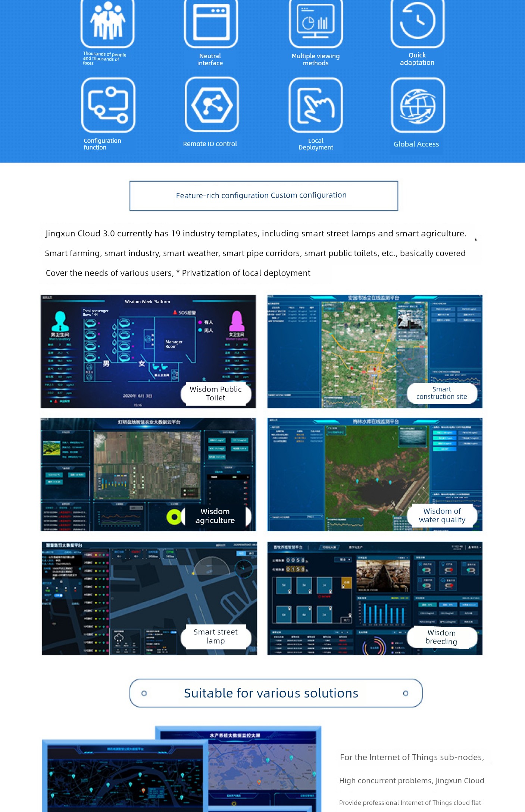Click the 'Global Access' caption
The width and height of the screenshot is (525, 812).
coord(416,144)
